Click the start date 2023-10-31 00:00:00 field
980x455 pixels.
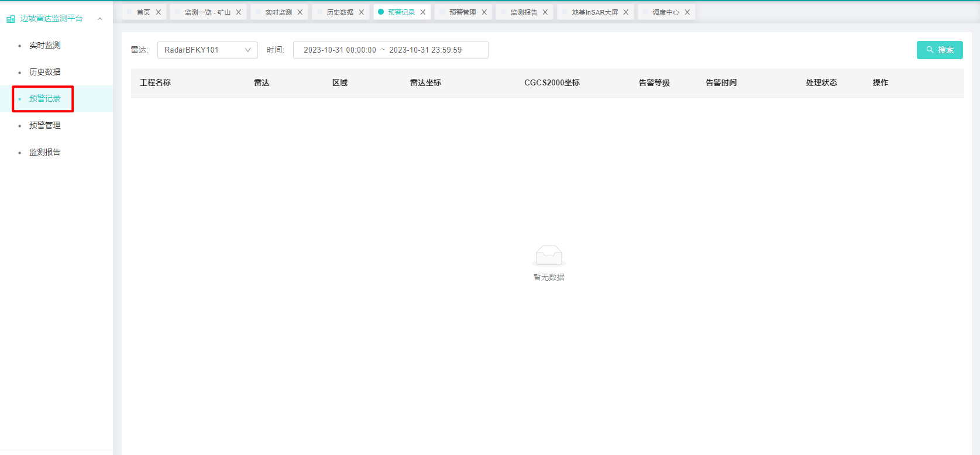click(340, 50)
